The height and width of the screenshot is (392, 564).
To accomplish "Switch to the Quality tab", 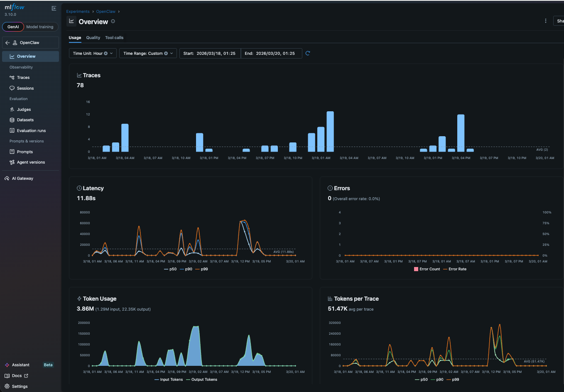I will (93, 37).
